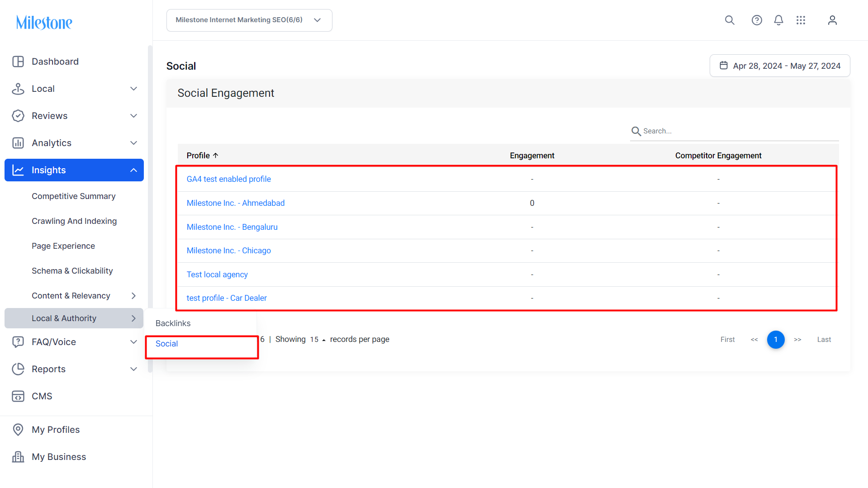The width and height of the screenshot is (868, 488).
Task: Open Page Experience menu item
Action: click(63, 246)
